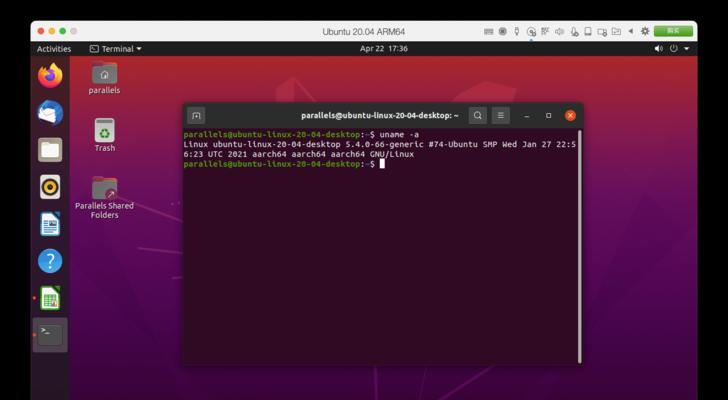Click the keyboard icon in Parallels toolbar
This screenshot has width=728, height=400.
(488, 32)
